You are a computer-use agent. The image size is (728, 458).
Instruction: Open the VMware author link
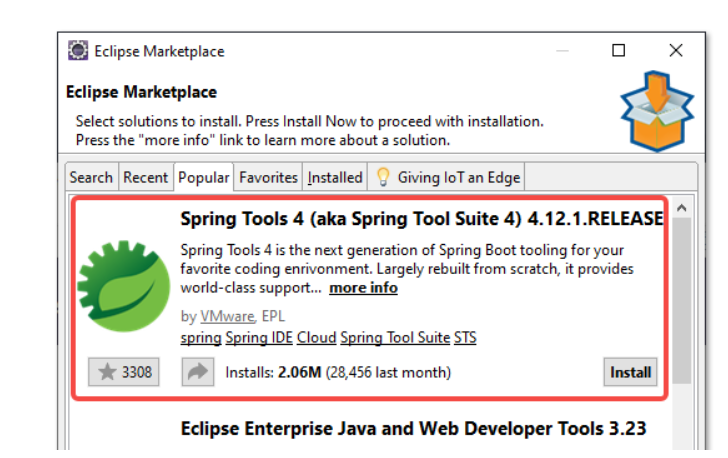tap(228, 316)
